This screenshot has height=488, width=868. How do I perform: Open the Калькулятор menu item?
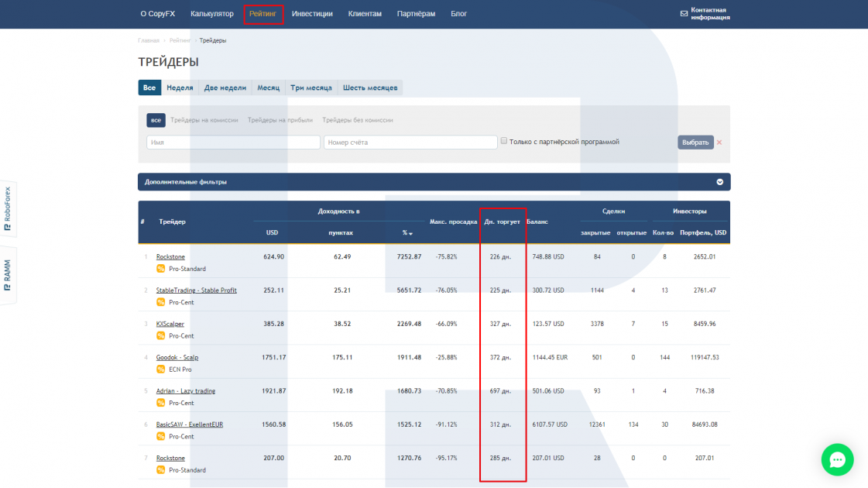(212, 14)
